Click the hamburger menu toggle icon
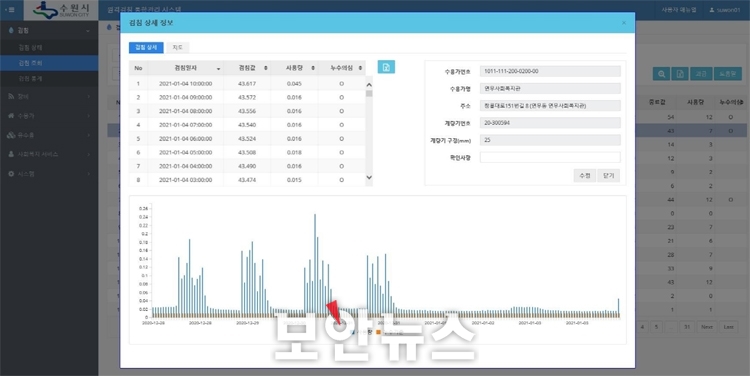The width and height of the screenshot is (750, 376). [10, 10]
